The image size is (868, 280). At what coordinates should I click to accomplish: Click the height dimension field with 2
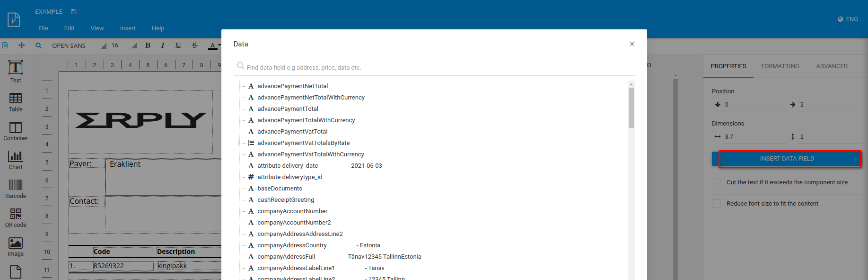point(830,137)
